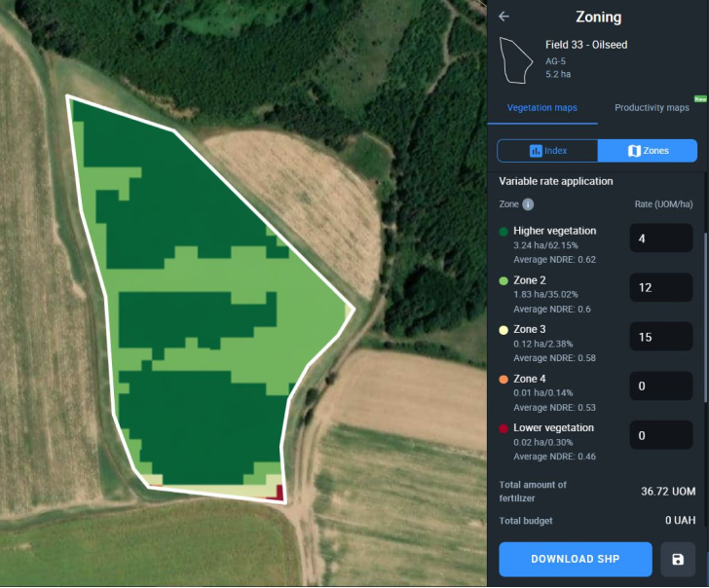
Task: Select the Index view toggle
Action: point(547,151)
